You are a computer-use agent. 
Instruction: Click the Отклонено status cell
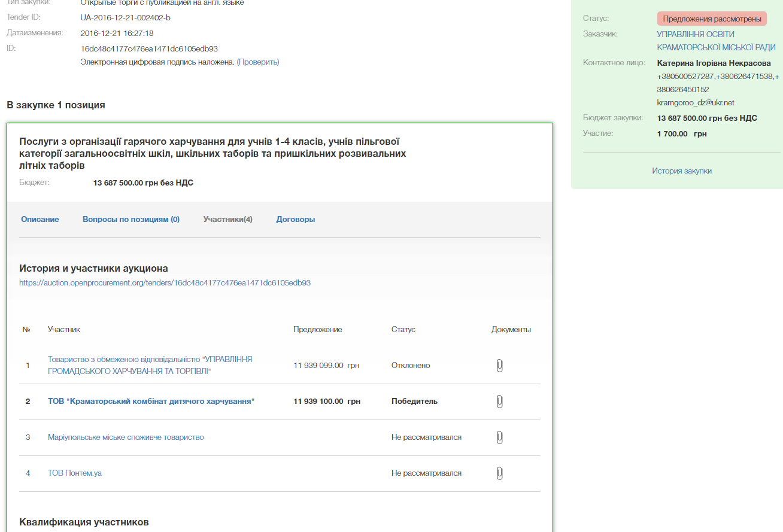pos(411,366)
